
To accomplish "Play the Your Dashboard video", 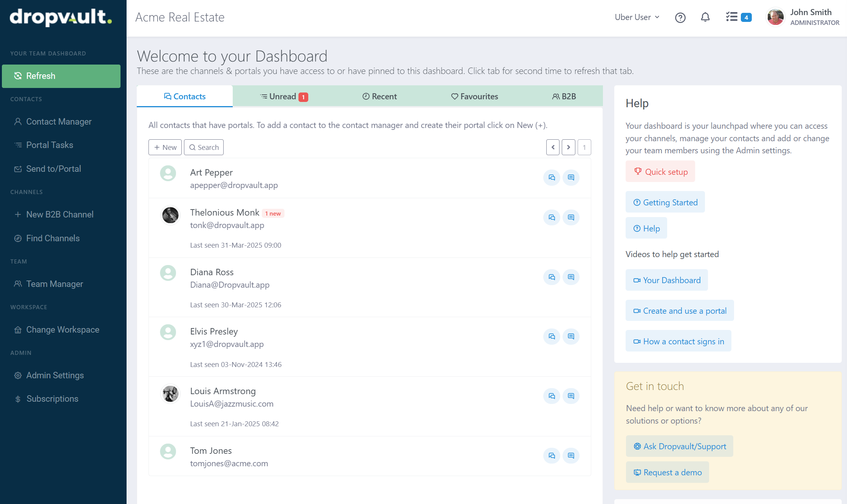I will tap(666, 280).
